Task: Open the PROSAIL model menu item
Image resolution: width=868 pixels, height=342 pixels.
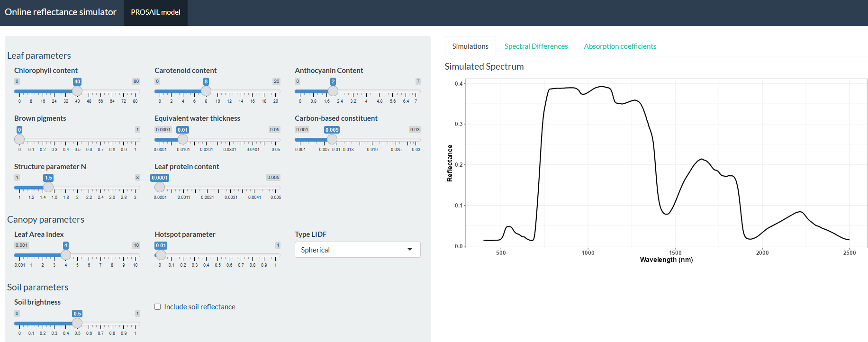Action: pyautogui.click(x=155, y=12)
